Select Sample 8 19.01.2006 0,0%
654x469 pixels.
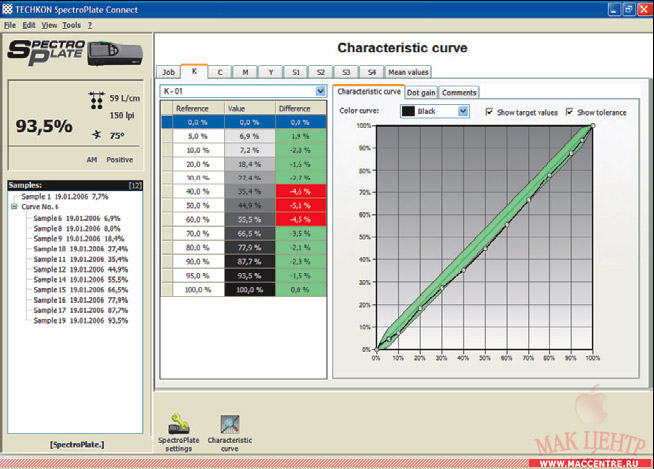pos(77,229)
